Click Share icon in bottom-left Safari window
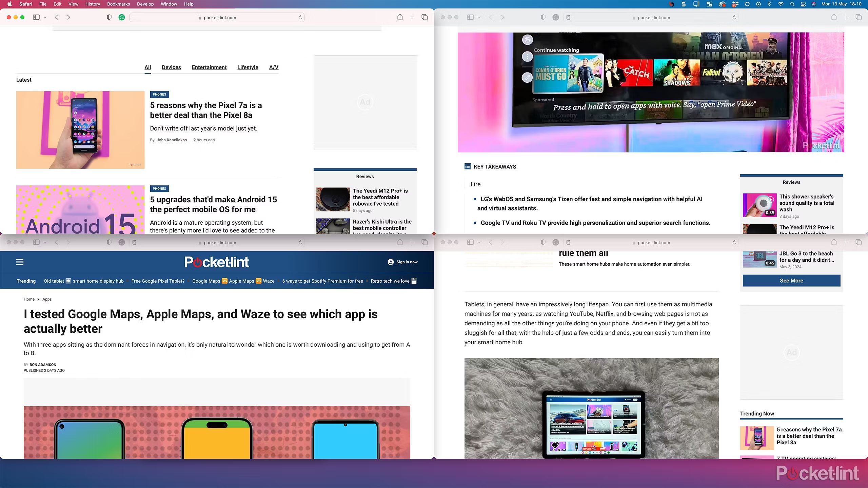Viewport: 868px width, 488px height. point(400,242)
